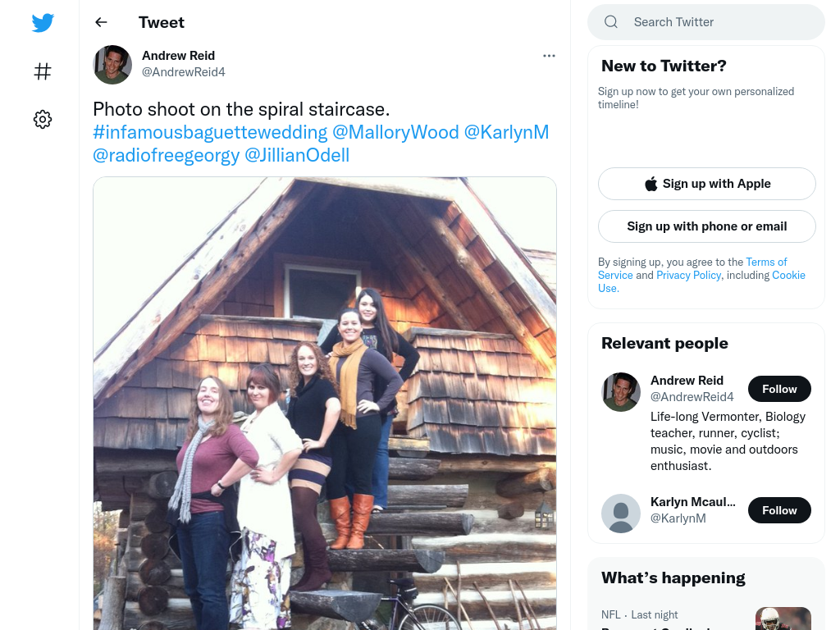This screenshot has width=840, height=630.
Task: Go back using the arrow icon
Action: point(101,22)
